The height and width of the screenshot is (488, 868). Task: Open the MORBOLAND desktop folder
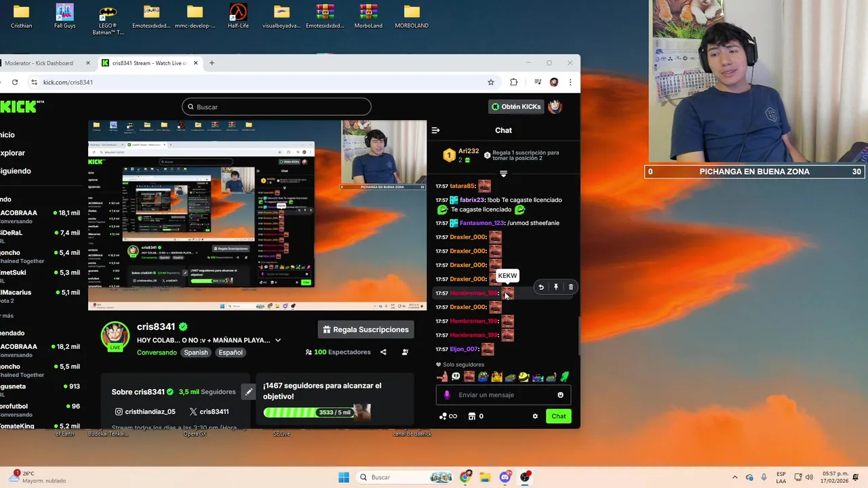pyautogui.click(x=412, y=17)
